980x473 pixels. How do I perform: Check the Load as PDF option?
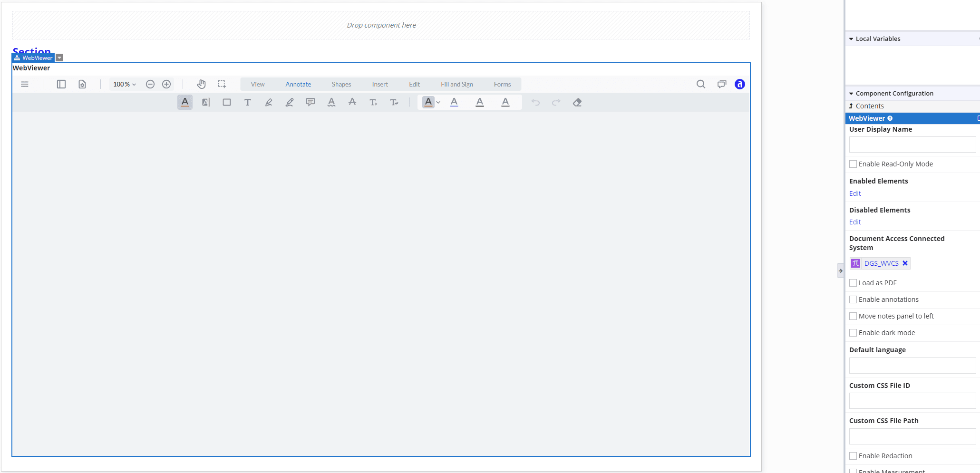click(x=853, y=283)
